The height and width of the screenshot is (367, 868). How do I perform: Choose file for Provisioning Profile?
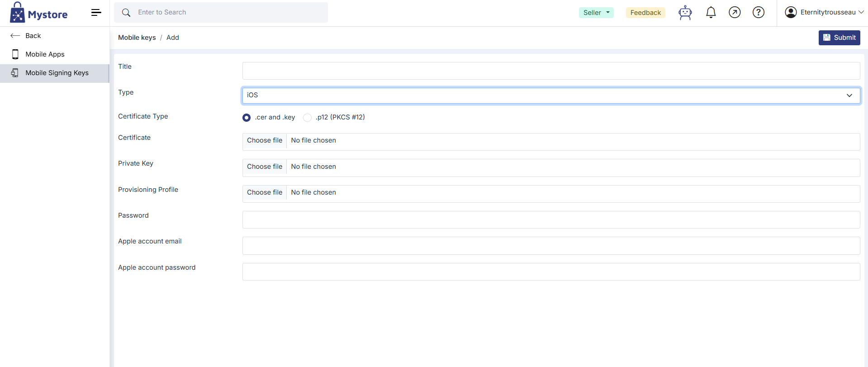pyautogui.click(x=265, y=193)
